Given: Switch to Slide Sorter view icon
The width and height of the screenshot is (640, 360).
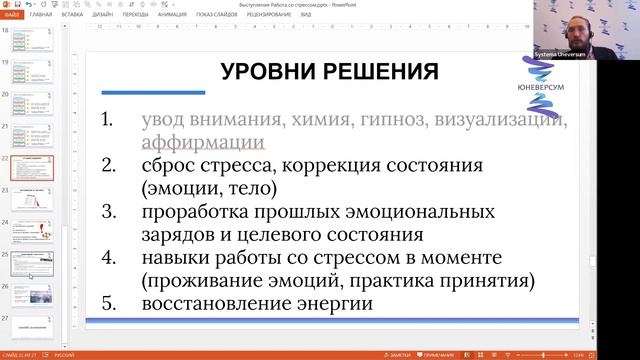Looking at the screenshot, I should coord(480,355).
